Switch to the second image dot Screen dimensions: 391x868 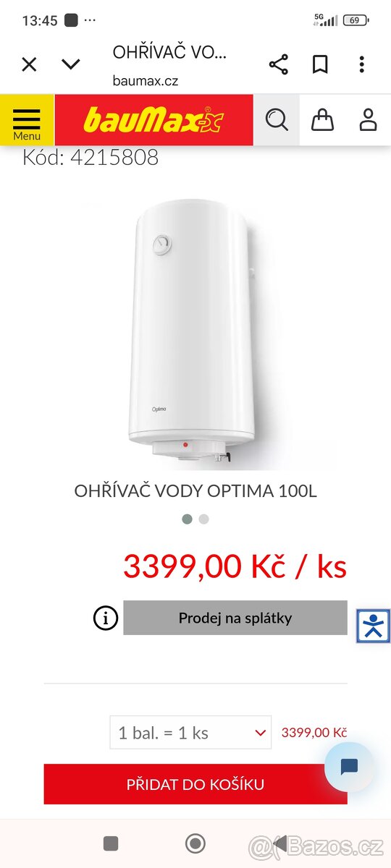pos(204,519)
